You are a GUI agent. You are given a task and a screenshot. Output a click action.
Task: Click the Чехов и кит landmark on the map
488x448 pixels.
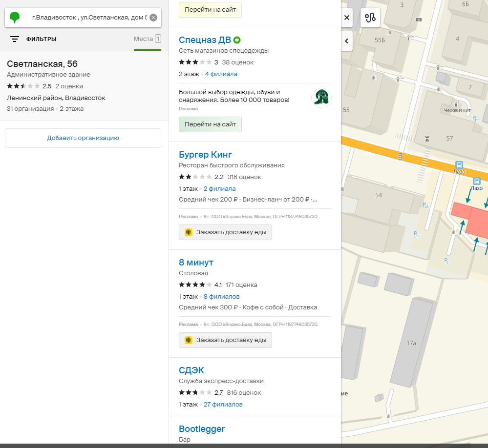click(x=457, y=107)
